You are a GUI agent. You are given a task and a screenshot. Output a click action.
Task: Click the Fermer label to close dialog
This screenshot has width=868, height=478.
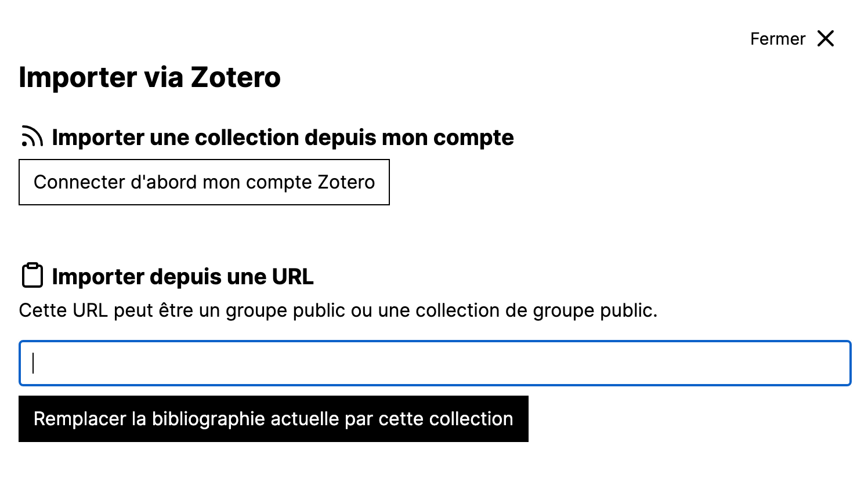pyautogui.click(x=777, y=38)
